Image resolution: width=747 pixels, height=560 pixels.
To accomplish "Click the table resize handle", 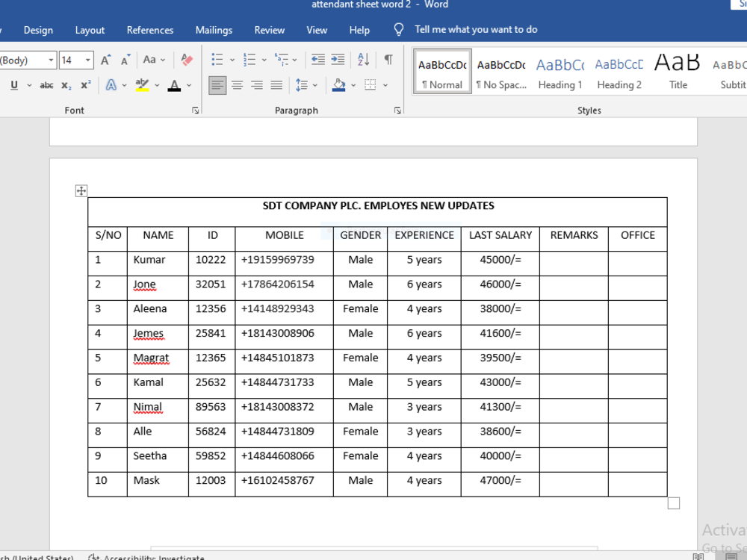I will [x=674, y=503].
